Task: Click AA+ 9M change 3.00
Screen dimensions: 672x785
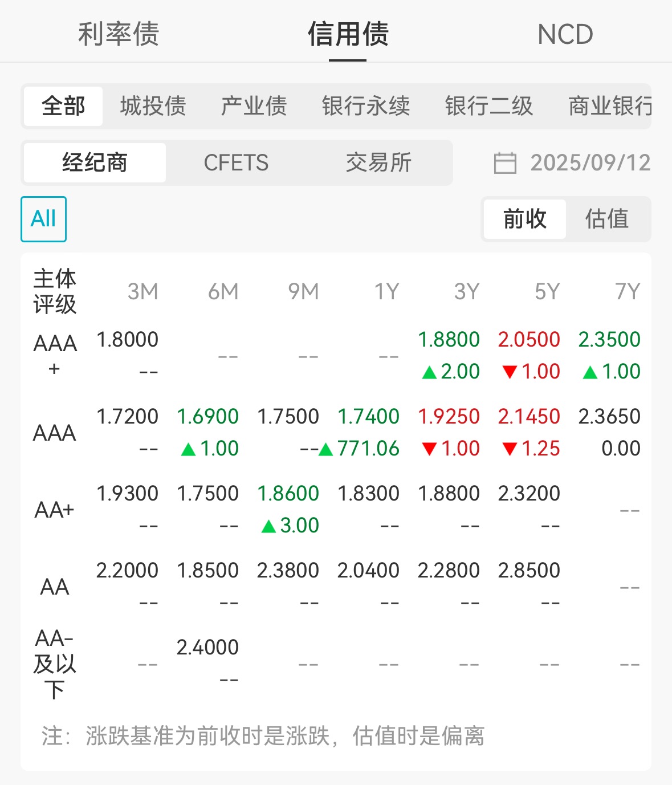Action: (x=291, y=526)
